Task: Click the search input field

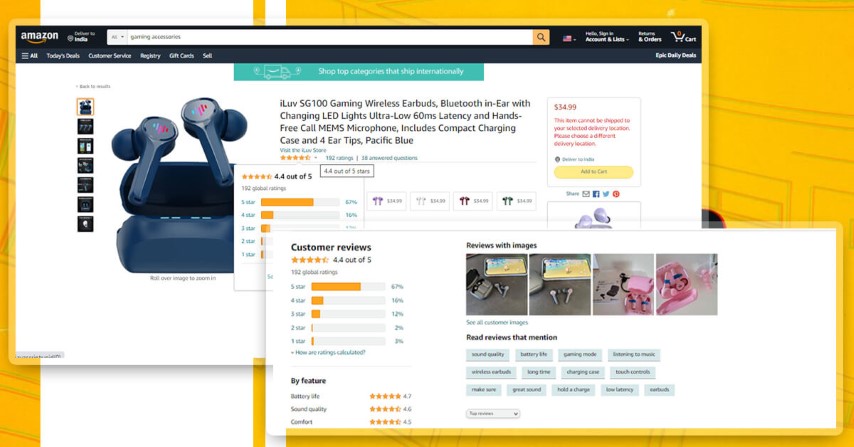Action: (x=330, y=37)
